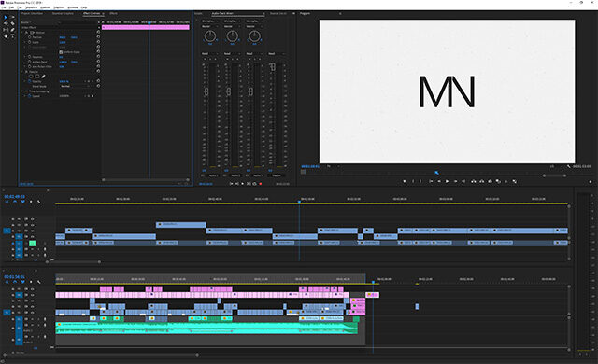Add a marker in Program monitor
598x364 pixels.
[405, 181]
